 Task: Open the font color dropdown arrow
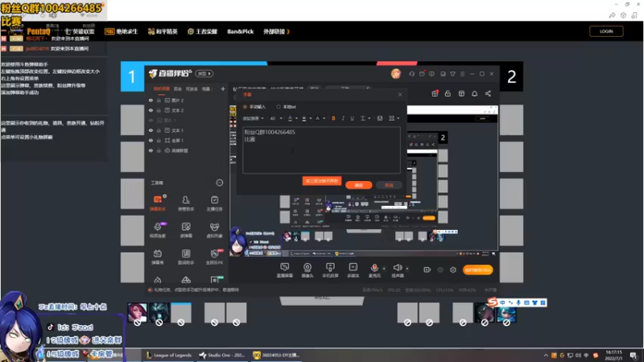click(296, 118)
